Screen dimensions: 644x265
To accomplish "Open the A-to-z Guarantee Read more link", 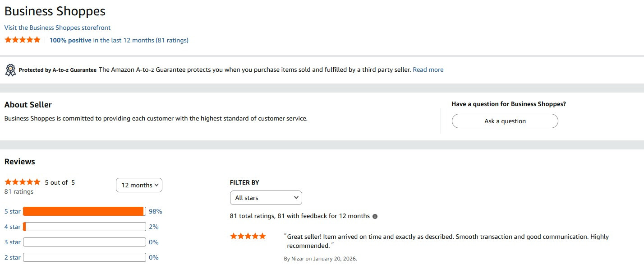I will [x=428, y=70].
